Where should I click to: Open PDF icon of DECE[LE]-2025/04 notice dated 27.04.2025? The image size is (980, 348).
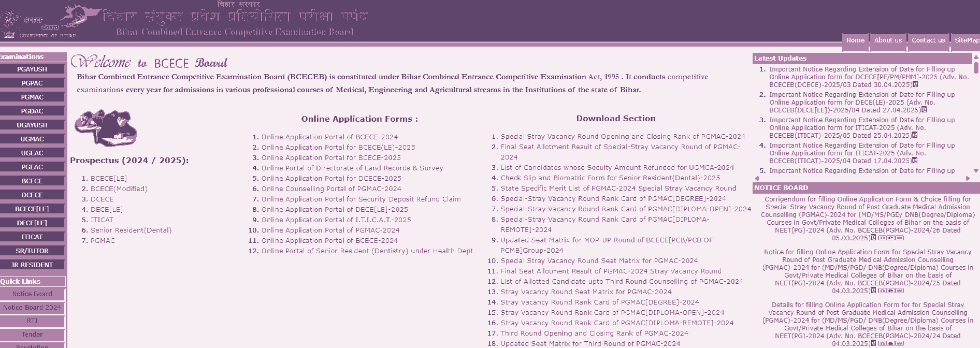(x=924, y=110)
